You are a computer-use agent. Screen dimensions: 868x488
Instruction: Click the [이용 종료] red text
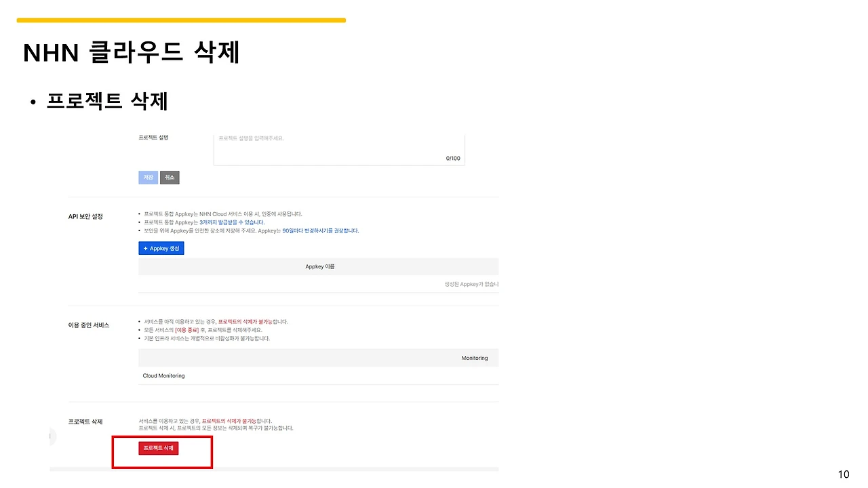click(186, 329)
